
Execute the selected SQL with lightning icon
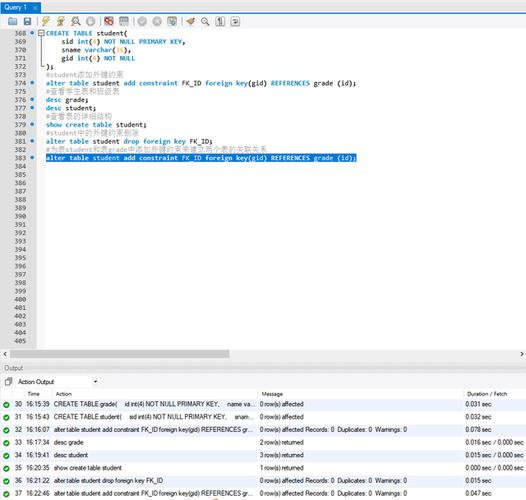point(46,21)
